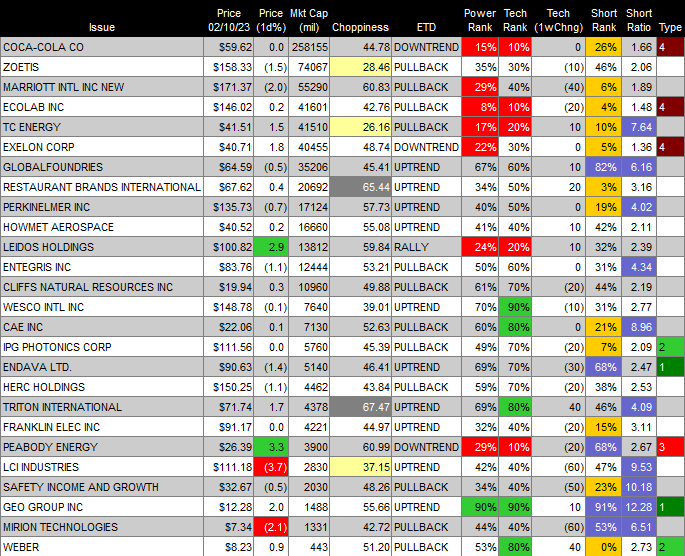Click the LCI INDUSTRIES issue cell
This screenshot has height=556, width=685.
click(102, 467)
